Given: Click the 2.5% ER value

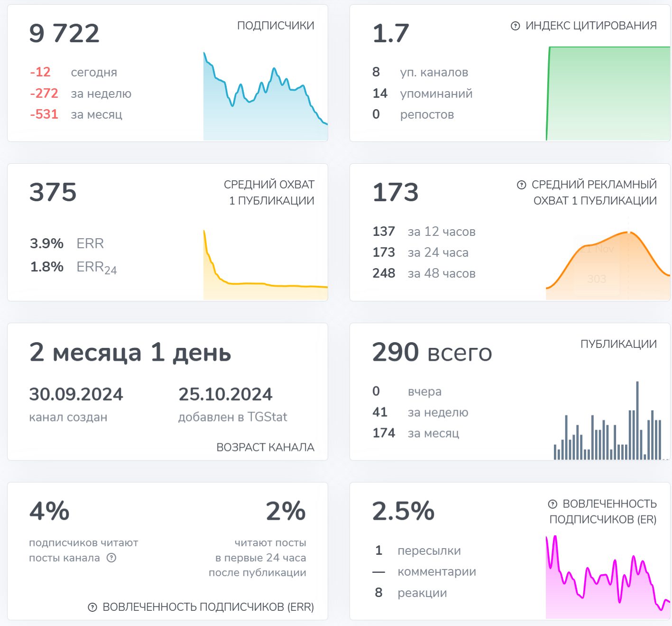Looking at the screenshot, I should click(x=403, y=512).
